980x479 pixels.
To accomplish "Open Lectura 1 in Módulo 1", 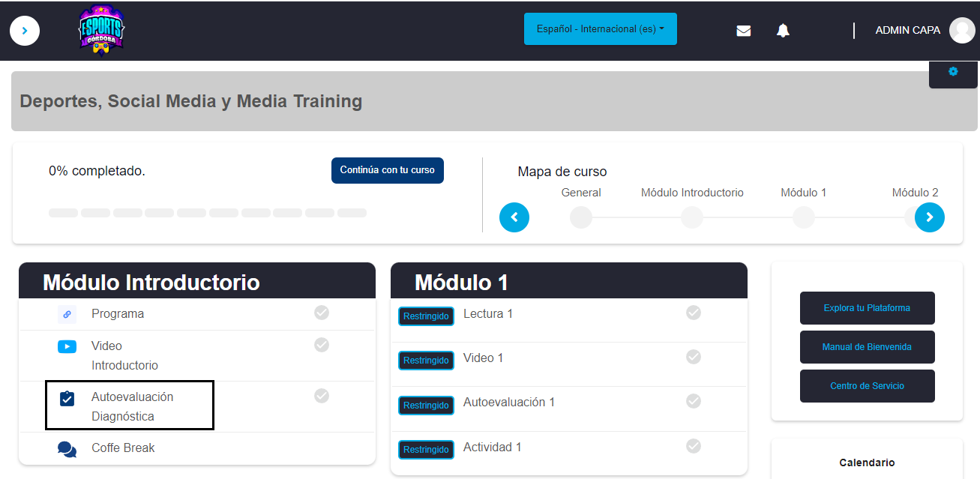I will tap(488, 314).
